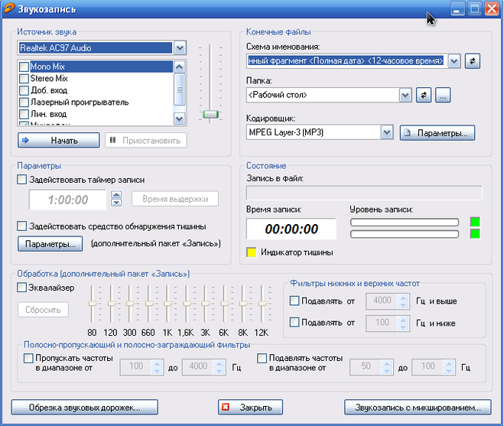Click source list scroll down arrow
The image size is (504, 426).
(x=180, y=119)
